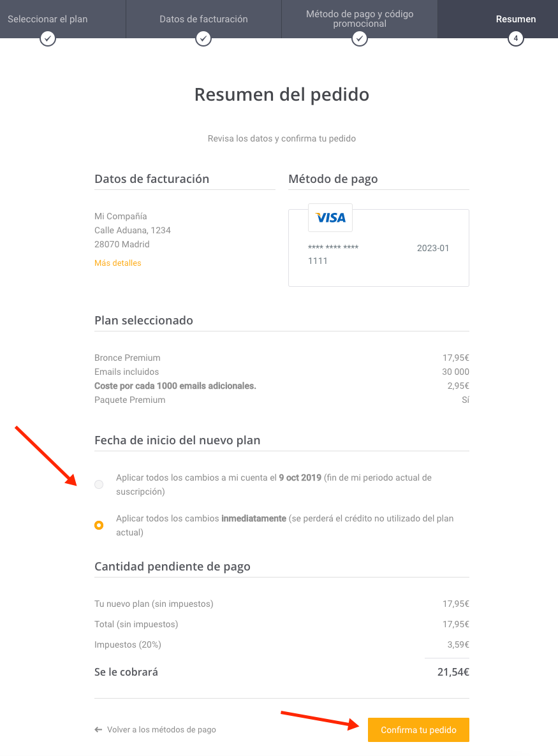Confirm the order with Confirma tu pedido
Image resolution: width=558 pixels, height=756 pixels.
(418, 729)
